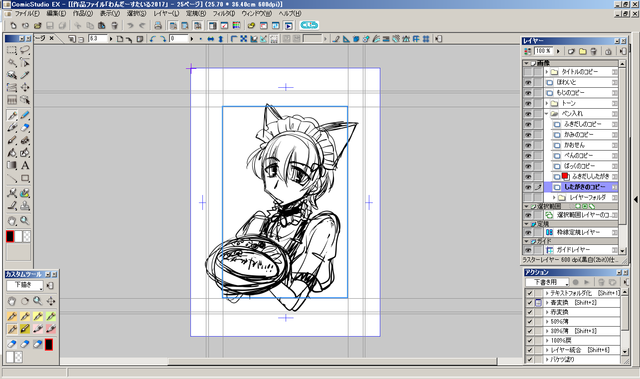
Task: Hide the ほわいと layer
Action: click(528, 82)
